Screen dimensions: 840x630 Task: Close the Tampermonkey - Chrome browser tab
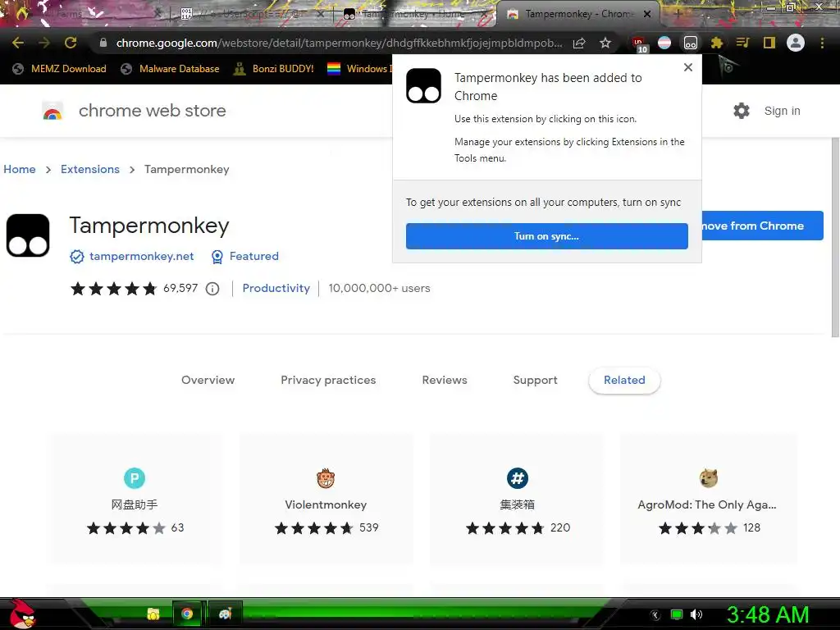[647, 15]
